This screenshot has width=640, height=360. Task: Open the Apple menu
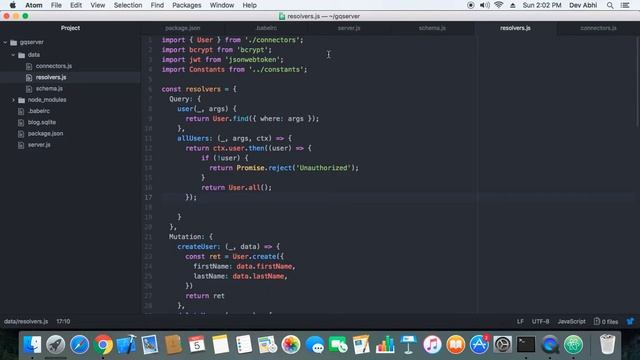point(13,5)
